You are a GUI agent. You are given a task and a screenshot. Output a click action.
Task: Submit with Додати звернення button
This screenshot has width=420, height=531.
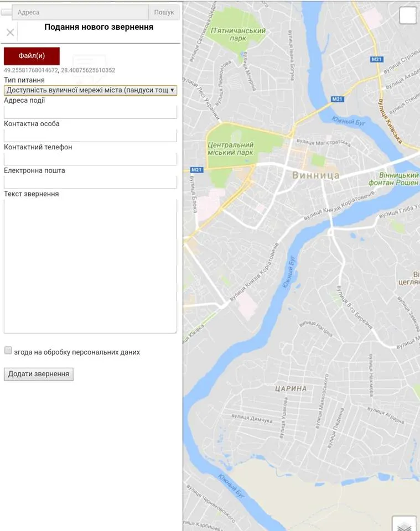tap(39, 374)
